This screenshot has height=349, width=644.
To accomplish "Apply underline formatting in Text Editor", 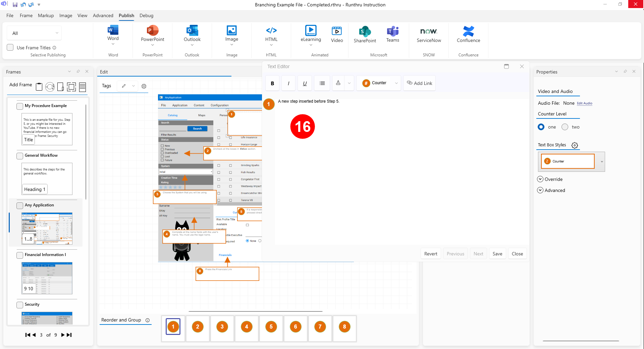I will [x=305, y=83].
